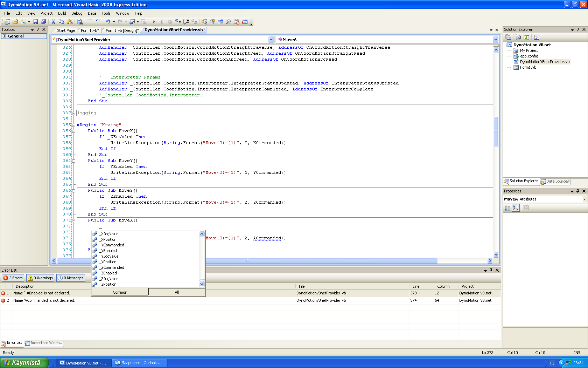Open Form1.vb in Solution Explorer
This screenshot has height=368, width=588.
coord(528,67)
